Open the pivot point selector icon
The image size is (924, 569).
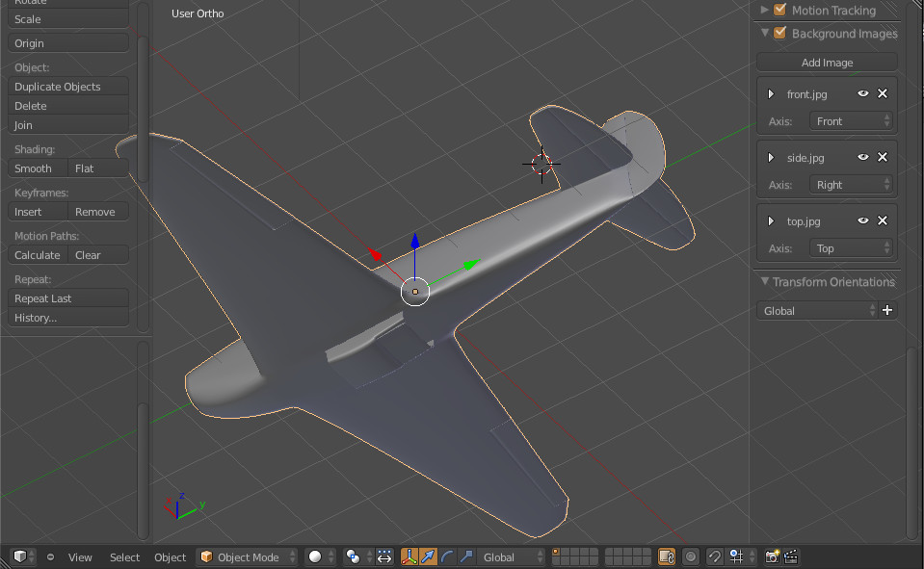coord(357,556)
